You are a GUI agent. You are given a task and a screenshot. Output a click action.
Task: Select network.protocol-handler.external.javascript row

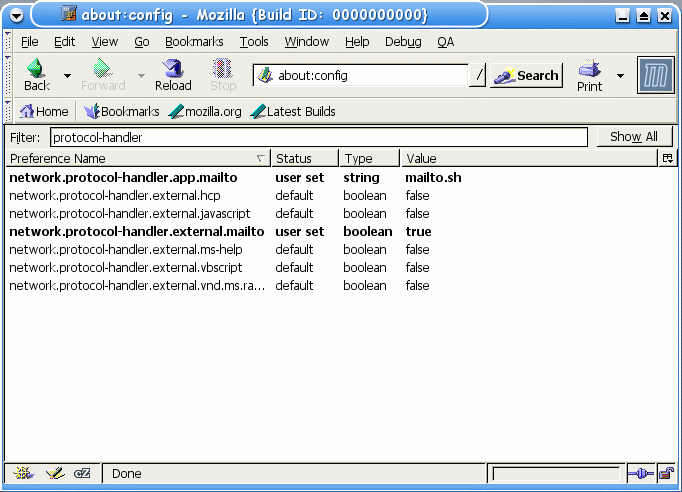(341, 214)
